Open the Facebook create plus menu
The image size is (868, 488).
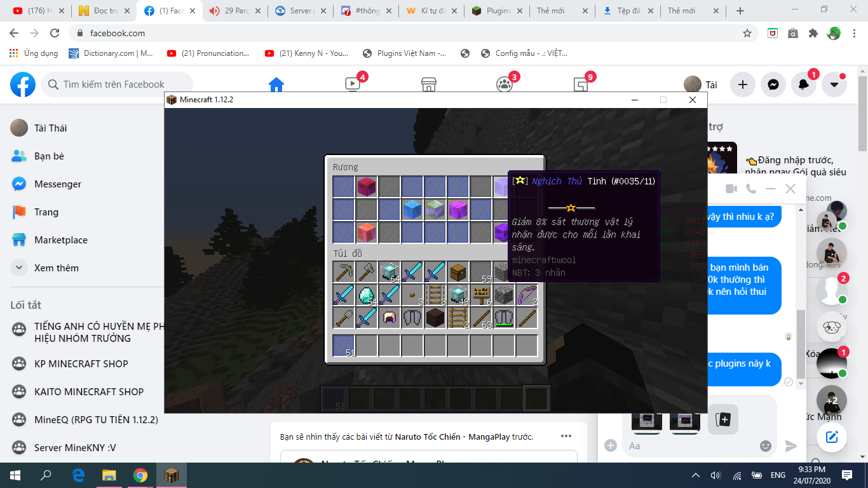tap(743, 85)
